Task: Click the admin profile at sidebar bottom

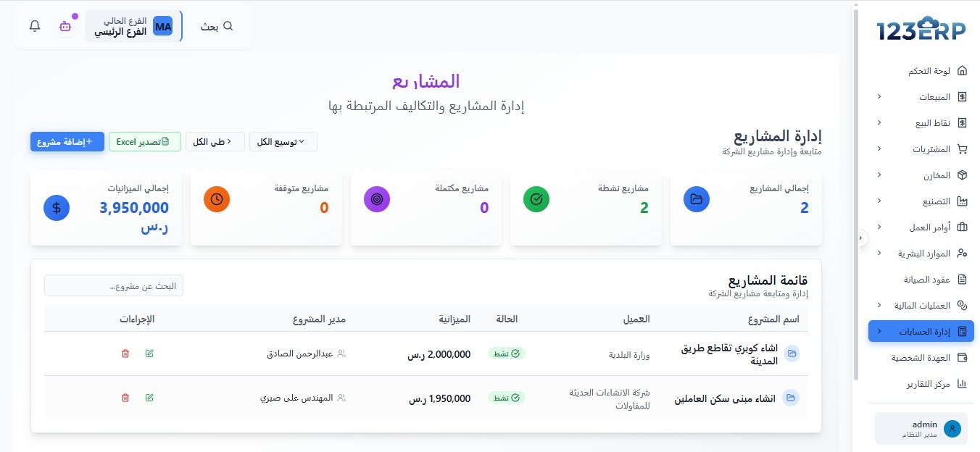Action: click(x=921, y=428)
